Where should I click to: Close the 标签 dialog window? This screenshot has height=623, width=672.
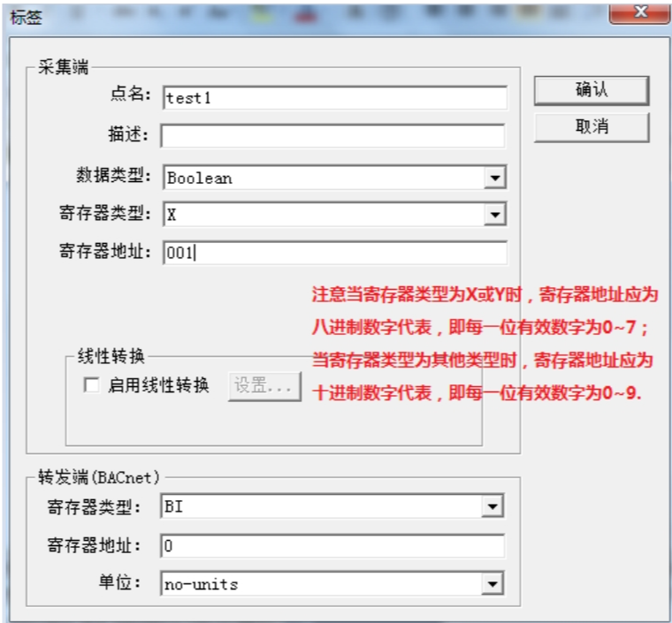640,13
